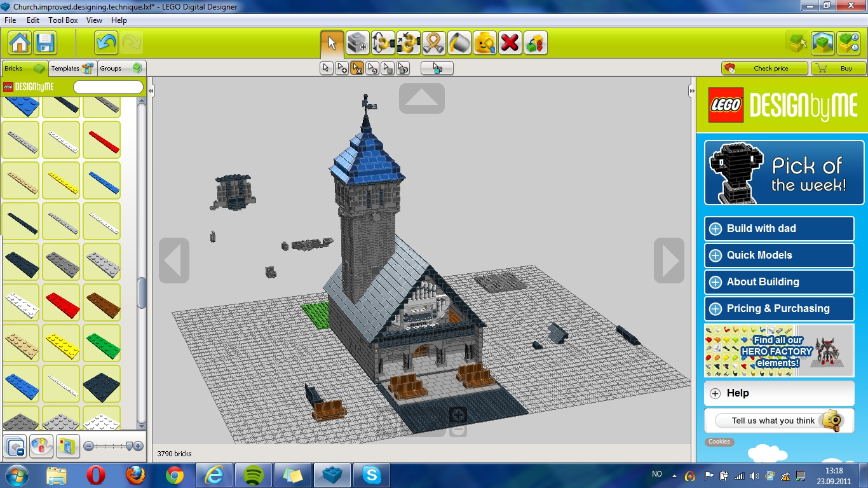Switch to View mode
Viewport: 868px width, 488px height.
(x=823, y=43)
